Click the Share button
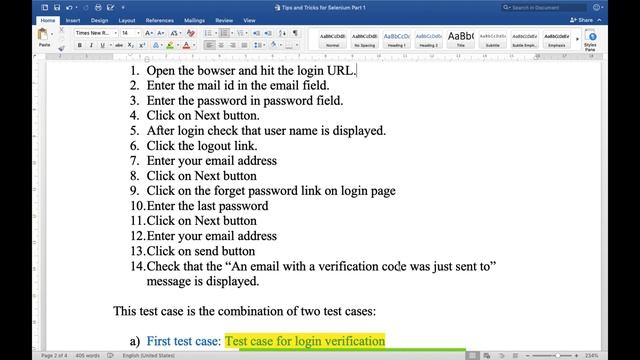 pyautogui.click(x=581, y=20)
